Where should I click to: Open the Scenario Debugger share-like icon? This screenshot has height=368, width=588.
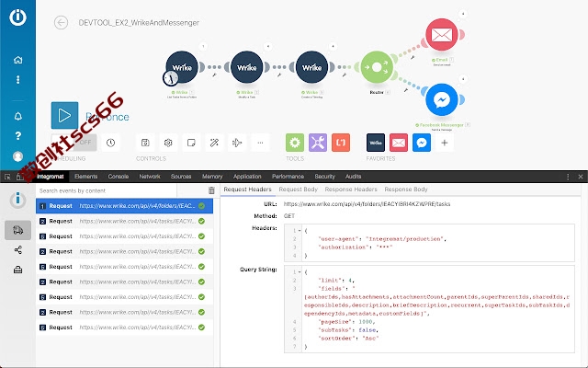17,249
